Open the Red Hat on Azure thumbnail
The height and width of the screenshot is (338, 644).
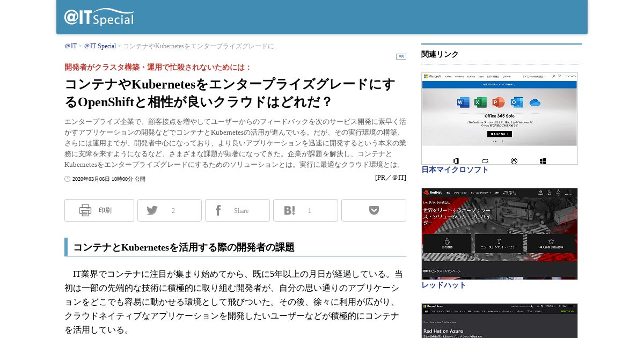coord(500,321)
